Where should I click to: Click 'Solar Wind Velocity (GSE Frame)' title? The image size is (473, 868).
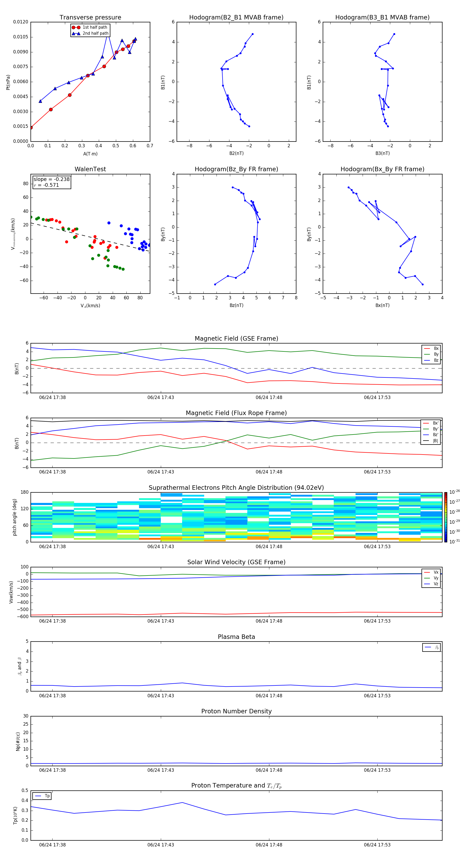[236, 562]
